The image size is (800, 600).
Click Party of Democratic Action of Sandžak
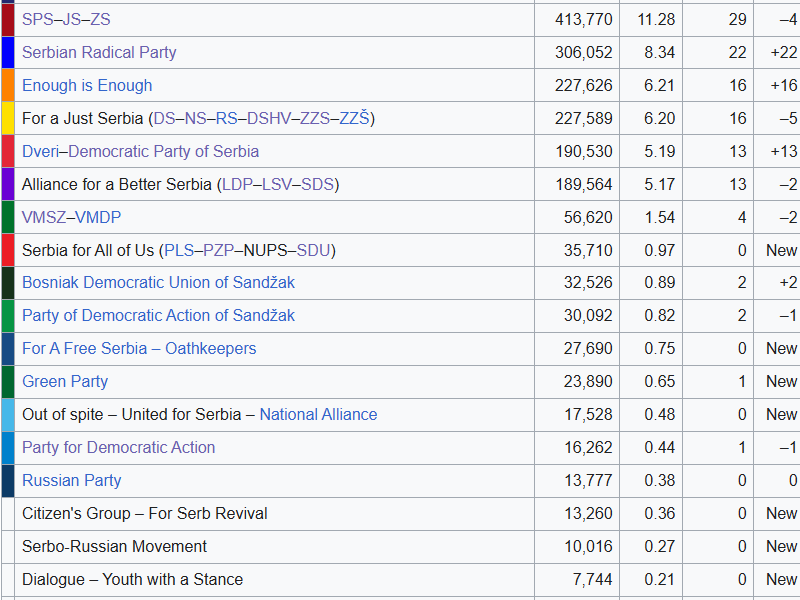pyautogui.click(x=158, y=315)
